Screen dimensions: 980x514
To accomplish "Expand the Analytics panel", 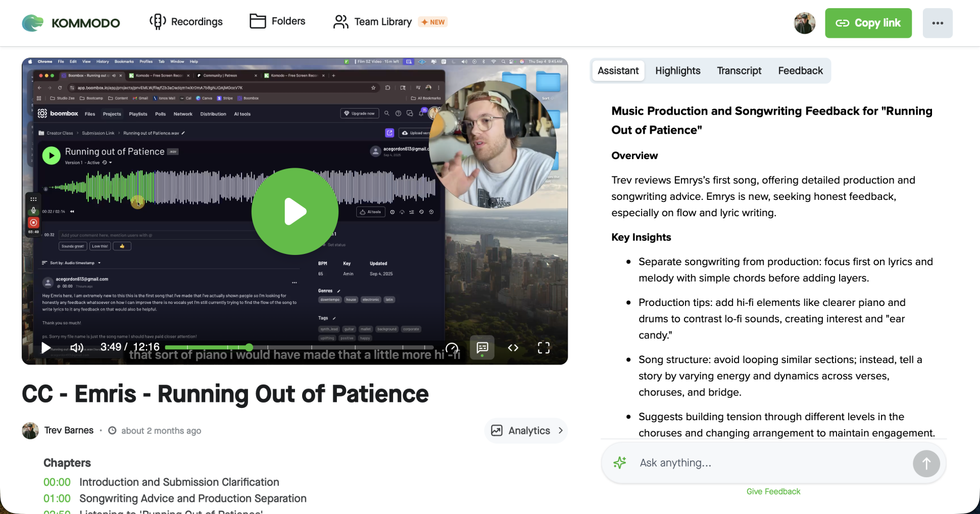I will click(x=526, y=431).
